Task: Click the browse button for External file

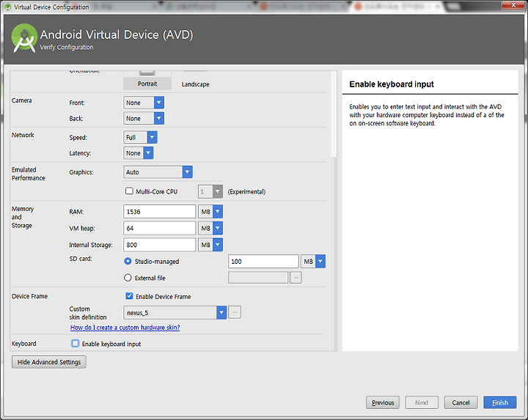Action: coord(296,278)
